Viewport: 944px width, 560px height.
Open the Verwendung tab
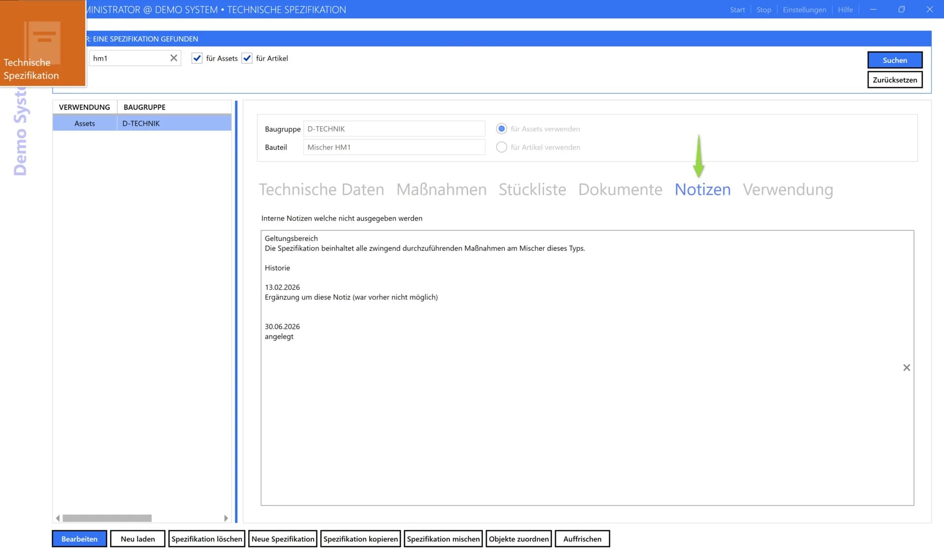point(788,189)
